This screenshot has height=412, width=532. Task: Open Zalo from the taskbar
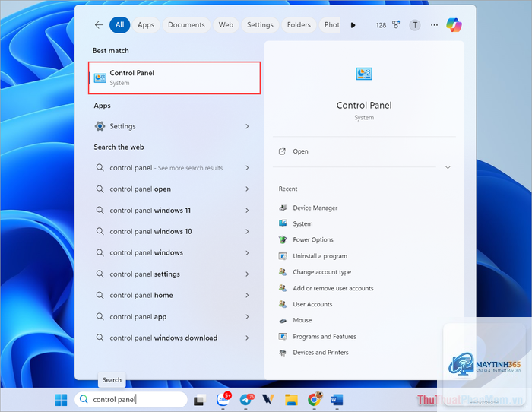[223, 399]
